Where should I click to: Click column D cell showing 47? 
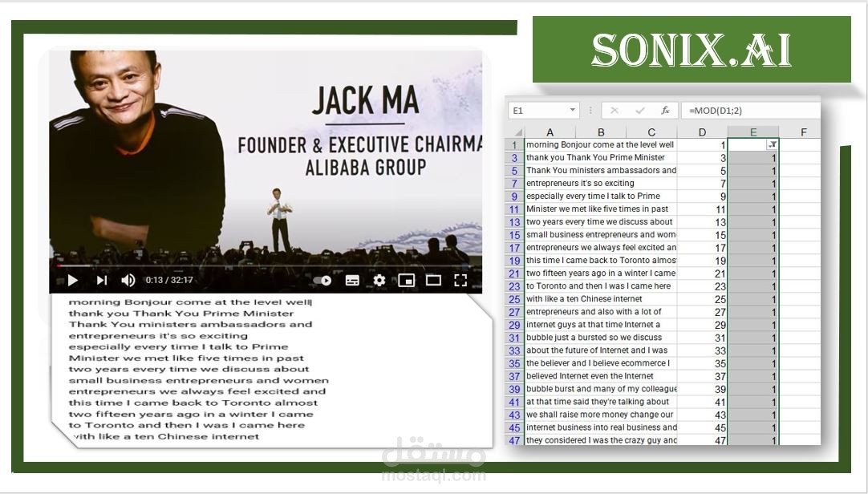click(x=702, y=440)
